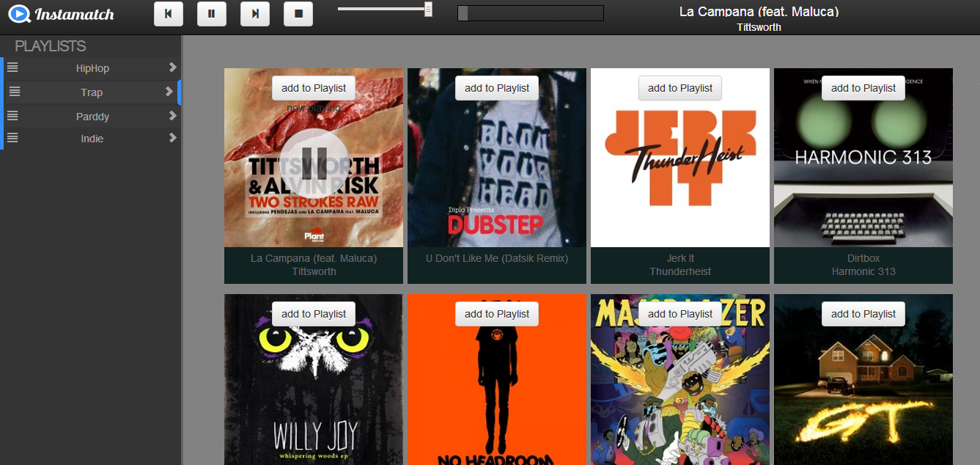Click the artist name Tittsworth in the header
Image resolution: width=980 pixels, height=465 pixels.
tap(759, 27)
